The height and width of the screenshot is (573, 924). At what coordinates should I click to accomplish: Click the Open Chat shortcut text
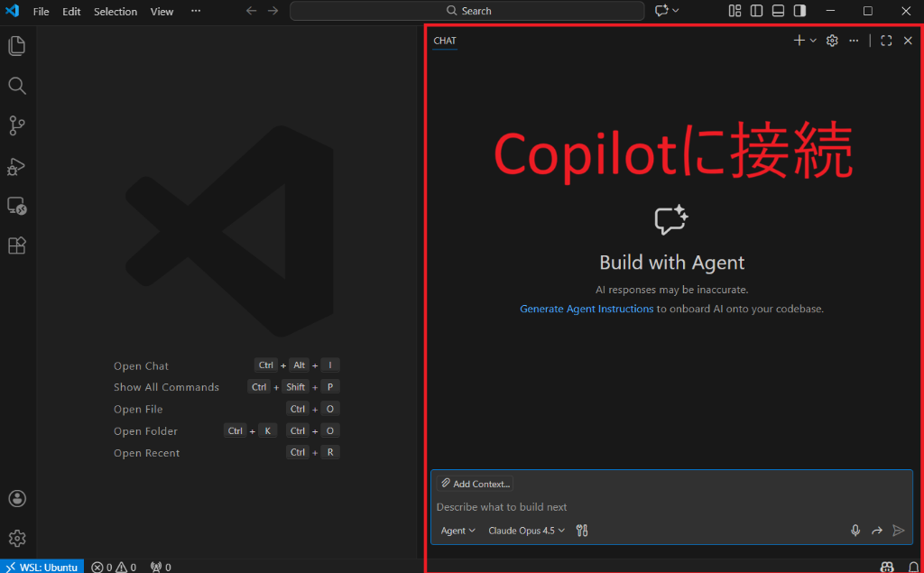click(x=141, y=366)
